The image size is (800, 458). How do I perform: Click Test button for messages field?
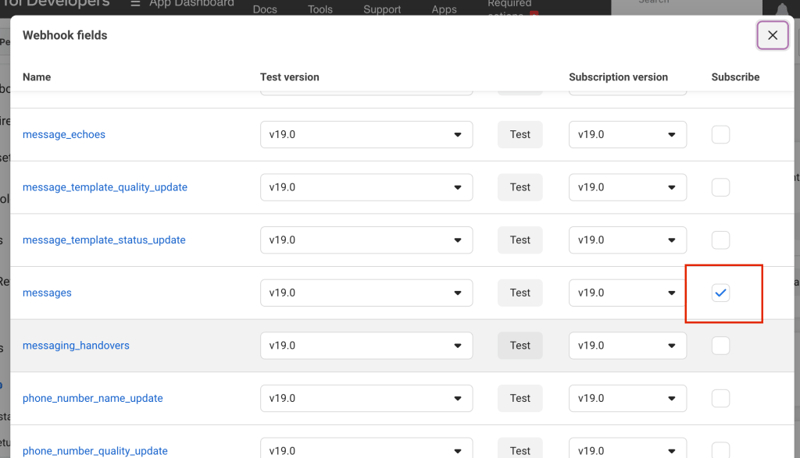[520, 293]
